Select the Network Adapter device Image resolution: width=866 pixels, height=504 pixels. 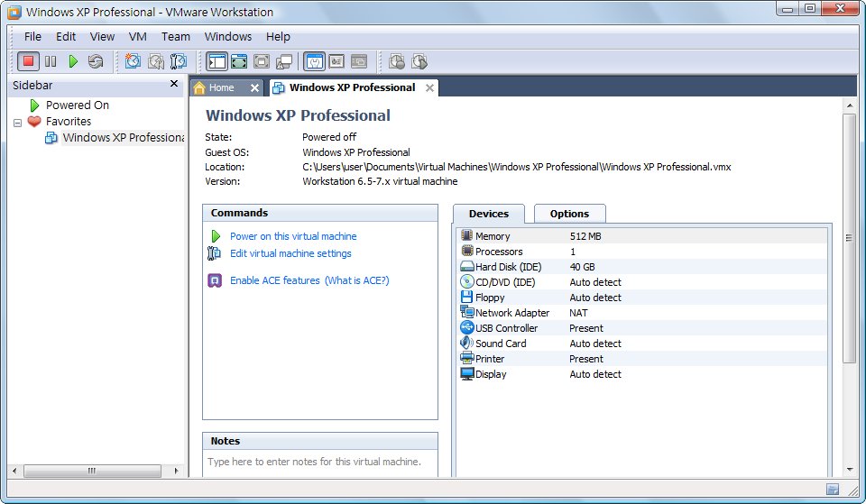643,313
